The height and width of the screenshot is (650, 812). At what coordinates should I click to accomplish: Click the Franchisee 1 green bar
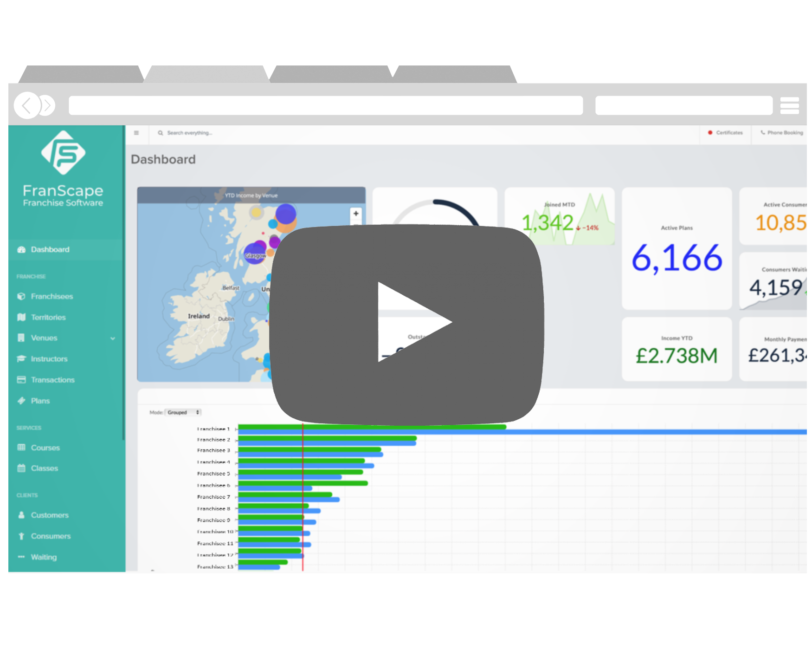[x=372, y=427]
